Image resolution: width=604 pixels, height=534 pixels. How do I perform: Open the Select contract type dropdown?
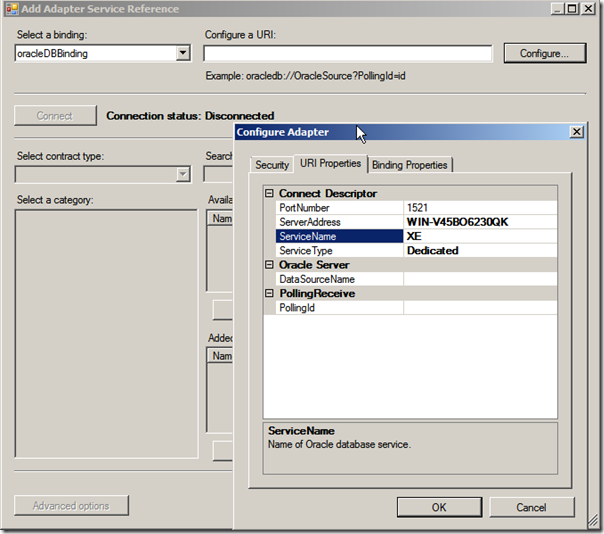[x=183, y=175]
